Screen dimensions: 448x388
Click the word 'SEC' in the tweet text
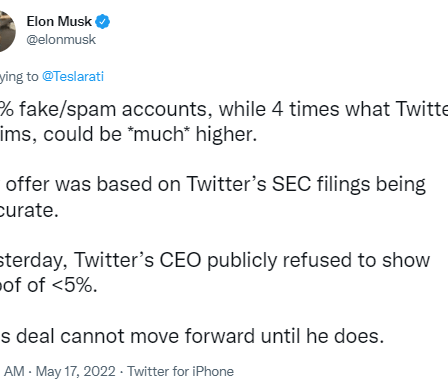291,184
